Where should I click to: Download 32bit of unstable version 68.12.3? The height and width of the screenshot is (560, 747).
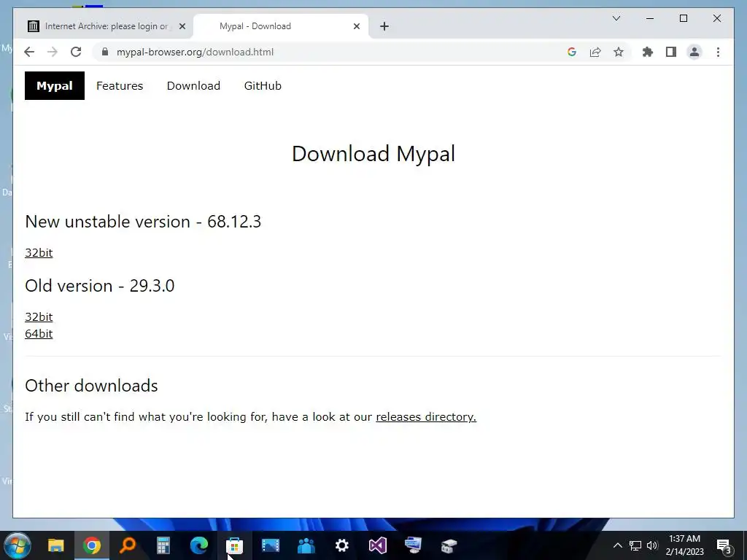(x=39, y=253)
